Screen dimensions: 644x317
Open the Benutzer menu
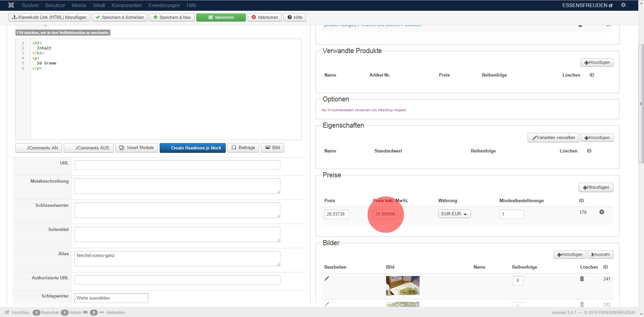[55, 5]
